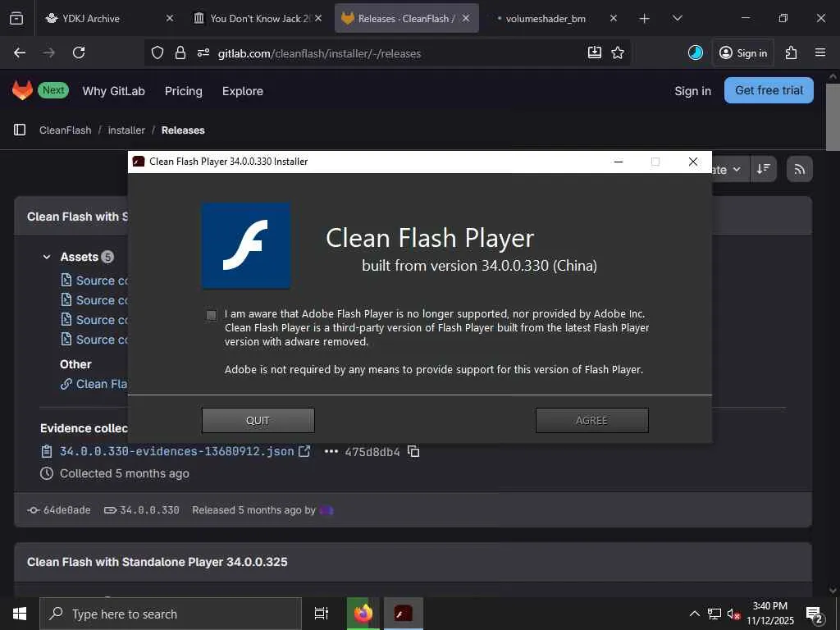Open the Explore menu item

243,91
